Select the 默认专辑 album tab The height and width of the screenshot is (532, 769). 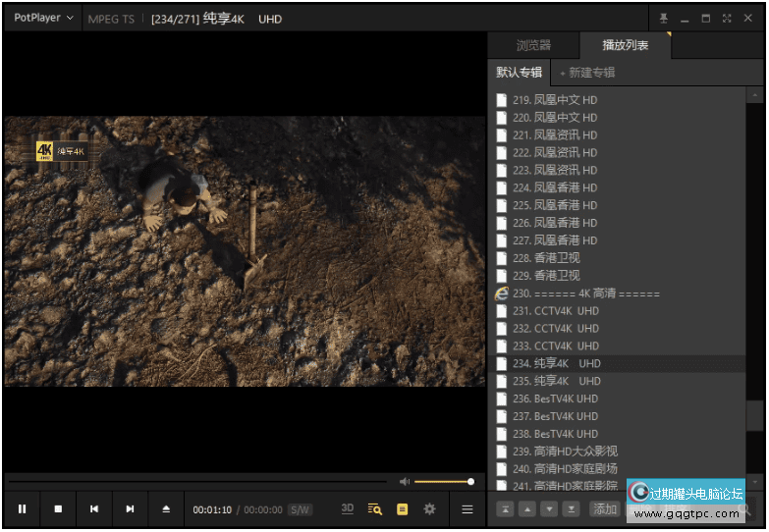(x=519, y=73)
